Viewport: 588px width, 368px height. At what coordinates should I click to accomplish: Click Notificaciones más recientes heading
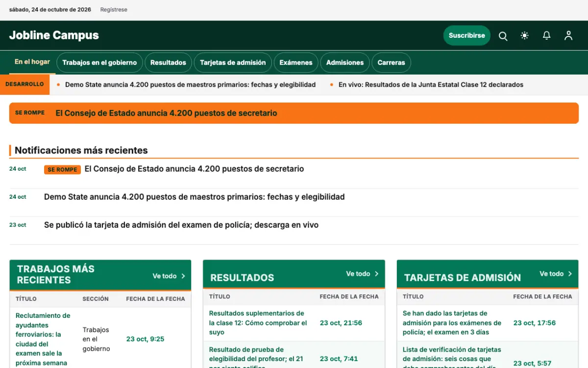pyautogui.click(x=81, y=150)
